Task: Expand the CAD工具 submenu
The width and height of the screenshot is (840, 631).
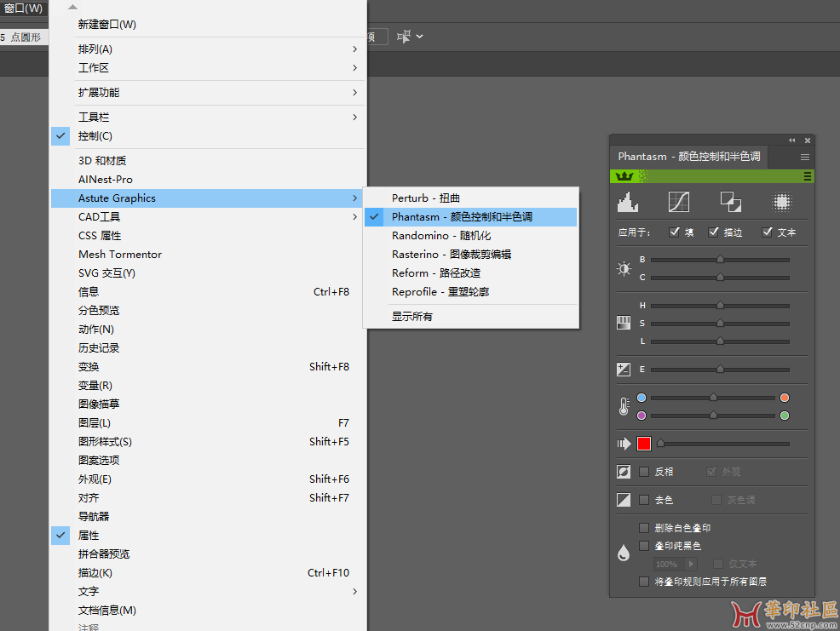Action: [209, 217]
